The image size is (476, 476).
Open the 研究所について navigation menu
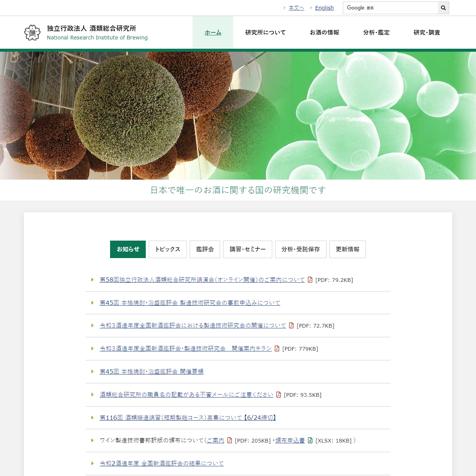click(265, 33)
